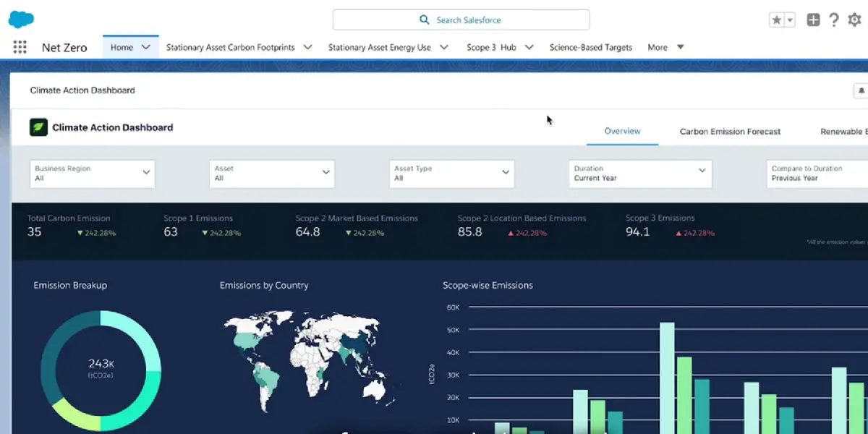Click the Scope 3 Emissions percentage change
The width and height of the screenshot is (868, 434).
click(694, 233)
